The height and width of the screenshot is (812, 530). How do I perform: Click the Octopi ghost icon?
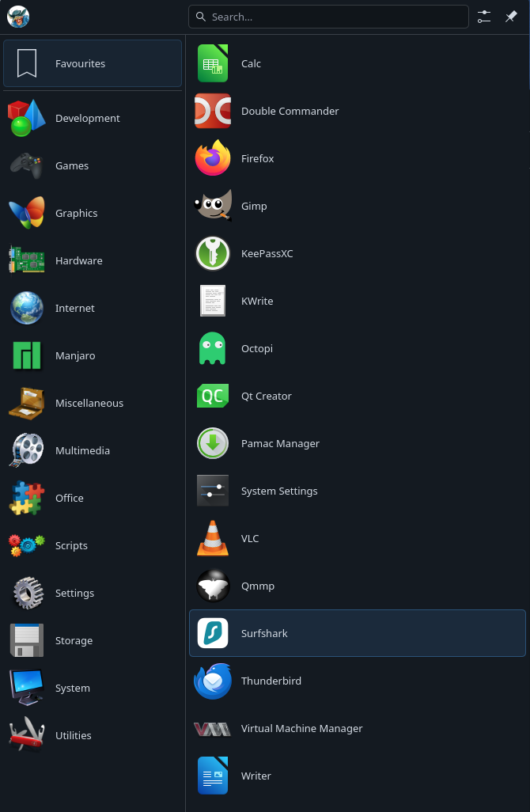(213, 348)
